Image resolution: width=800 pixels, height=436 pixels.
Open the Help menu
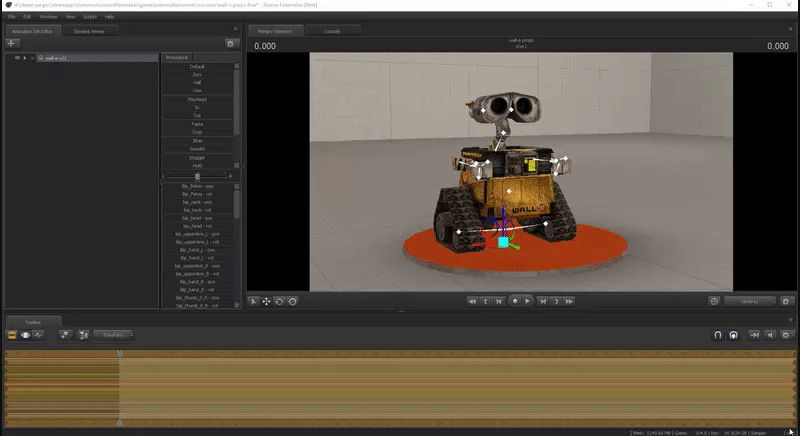pyautogui.click(x=109, y=17)
